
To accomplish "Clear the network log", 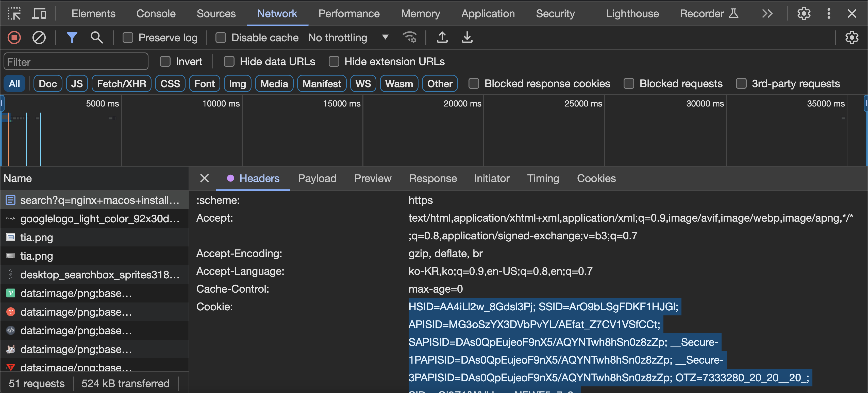I will click(x=39, y=37).
